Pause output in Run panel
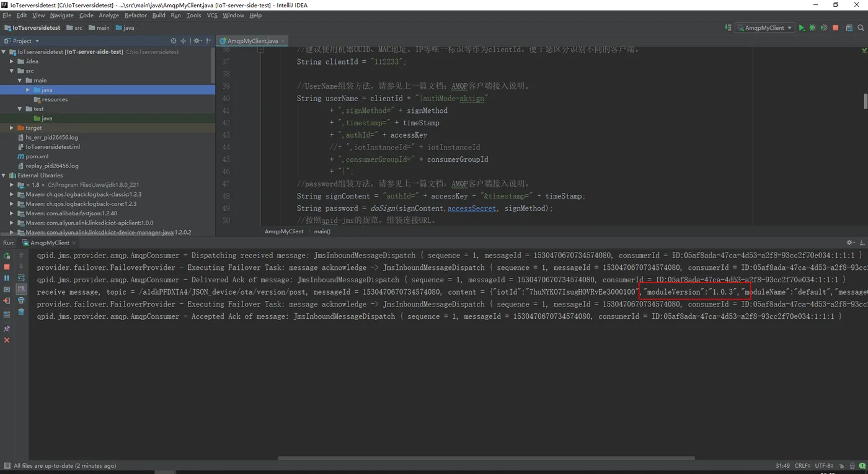Viewport: 868px width, 474px height. click(x=7, y=278)
